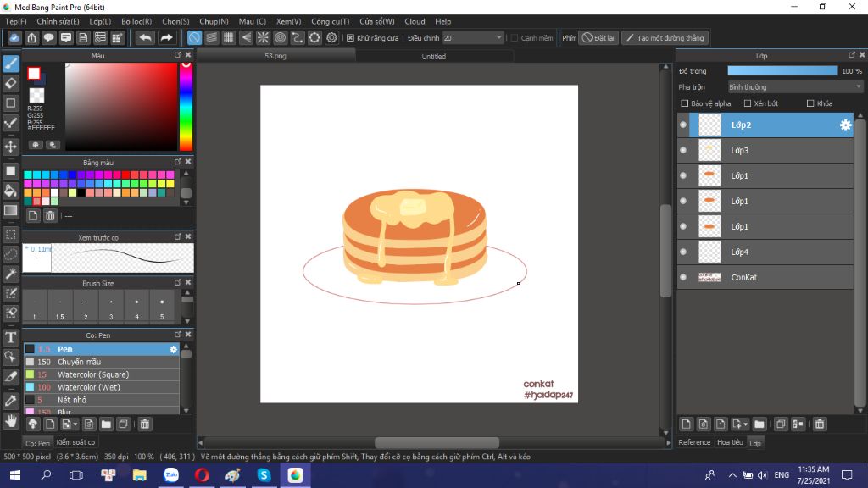
Task: Select the Eraser tool
Action: pyautogui.click(x=10, y=84)
